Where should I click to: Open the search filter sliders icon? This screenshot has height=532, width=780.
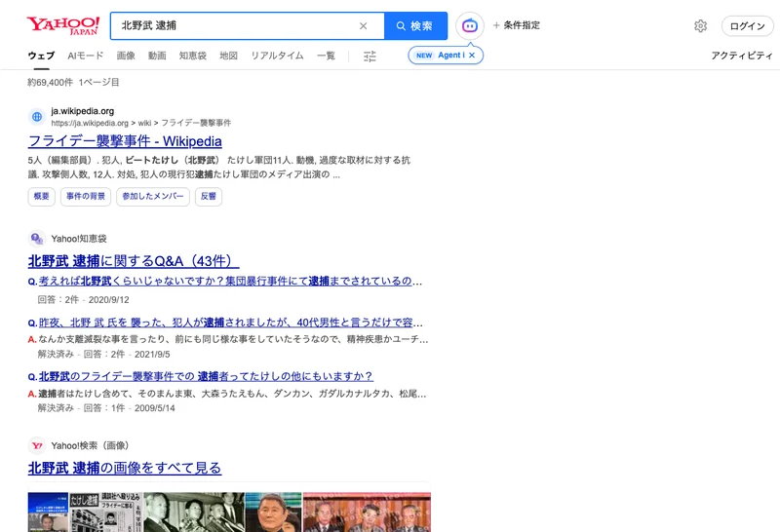point(370,57)
